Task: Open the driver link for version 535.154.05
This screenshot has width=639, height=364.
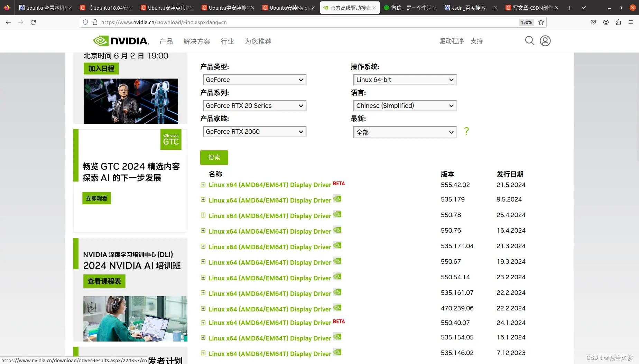Action: click(x=270, y=338)
